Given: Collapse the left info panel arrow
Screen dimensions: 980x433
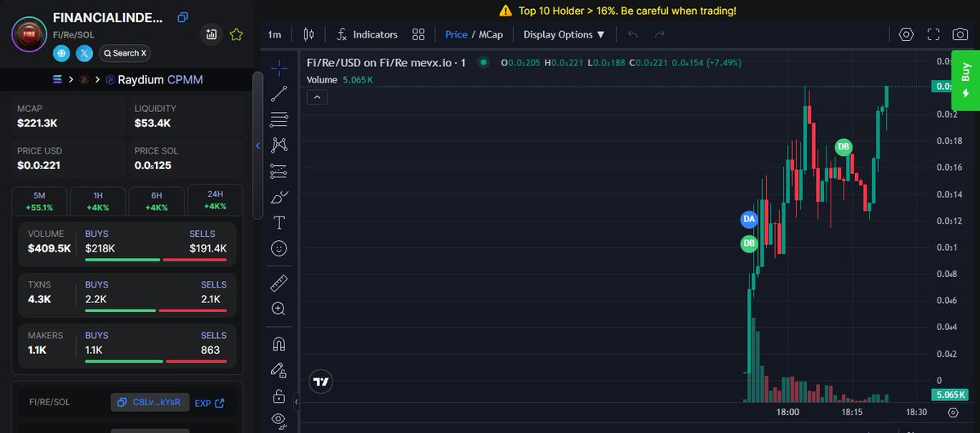Looking at the screenshot, I should coord(258,145).
